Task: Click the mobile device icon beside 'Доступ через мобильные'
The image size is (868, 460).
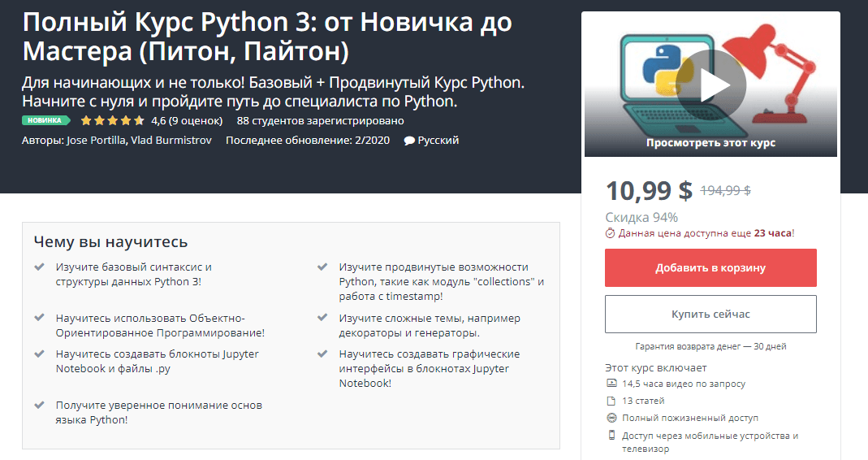Action: point(611,435)
